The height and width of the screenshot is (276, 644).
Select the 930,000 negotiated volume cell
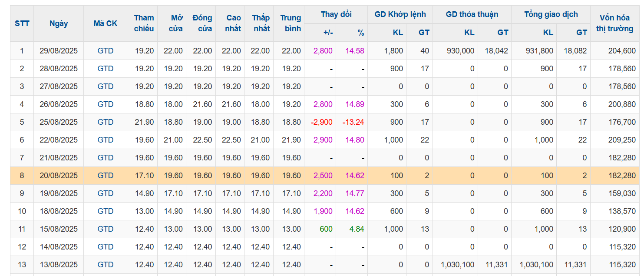460,51
